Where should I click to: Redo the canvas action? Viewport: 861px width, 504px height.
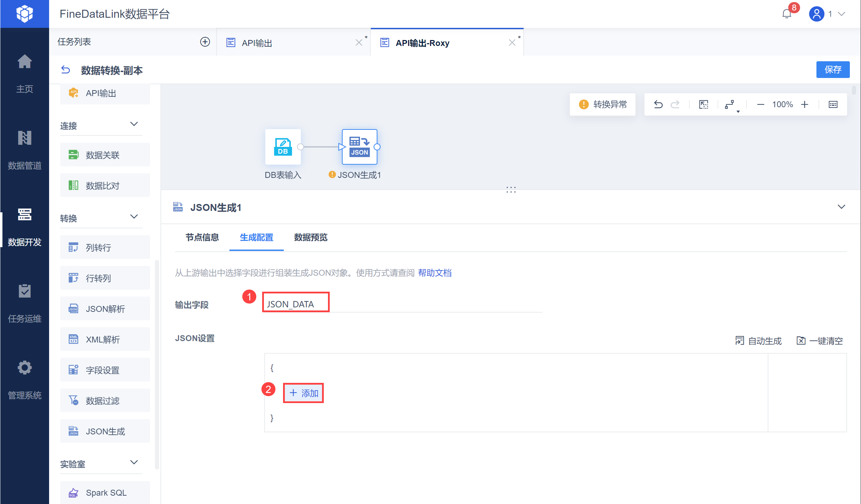[x=675, y=104]
